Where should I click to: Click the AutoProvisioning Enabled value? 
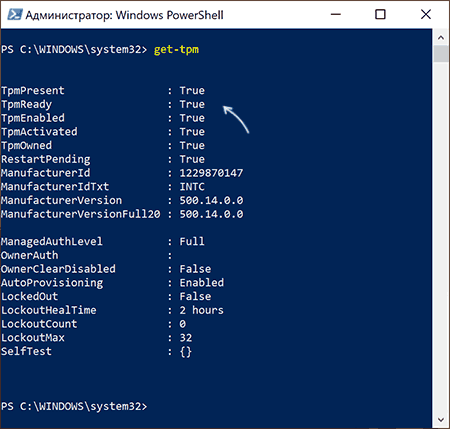(x=202, y=283)
